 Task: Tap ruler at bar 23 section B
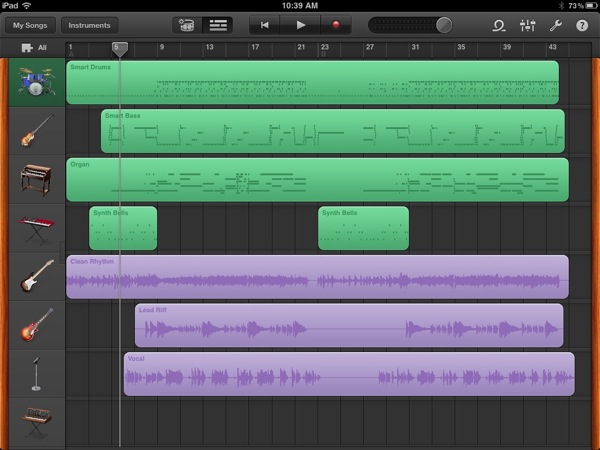[324, 50]
